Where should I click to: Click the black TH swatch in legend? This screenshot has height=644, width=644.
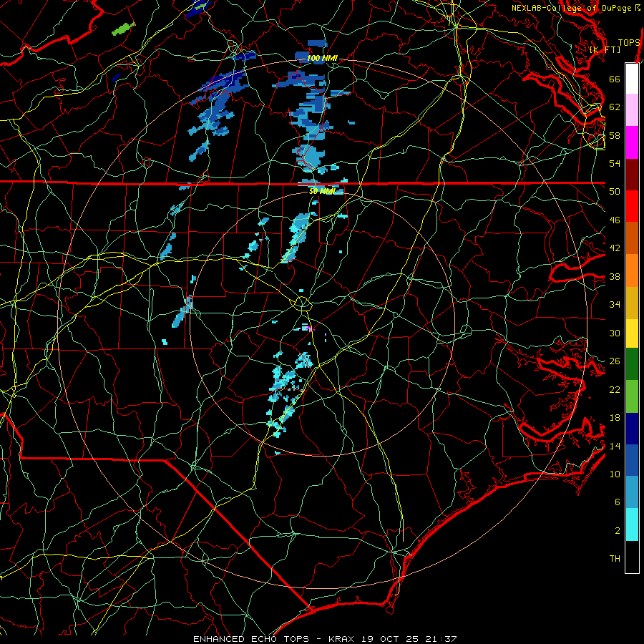[632, 557]
